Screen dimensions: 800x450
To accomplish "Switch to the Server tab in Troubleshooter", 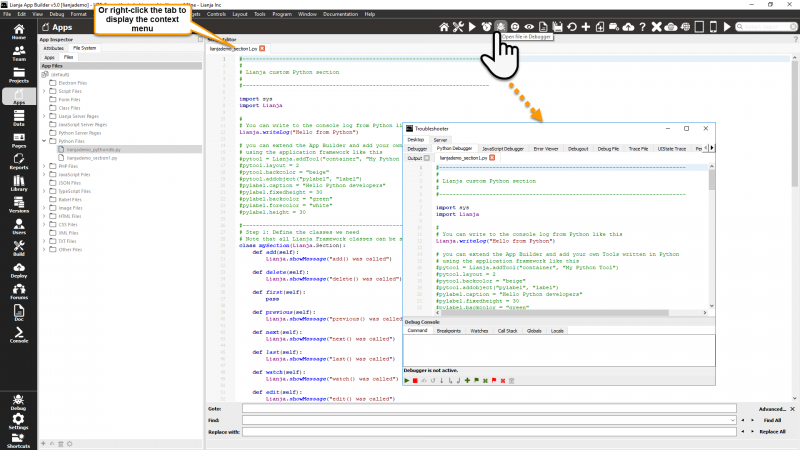I will (x=440, y=140).
